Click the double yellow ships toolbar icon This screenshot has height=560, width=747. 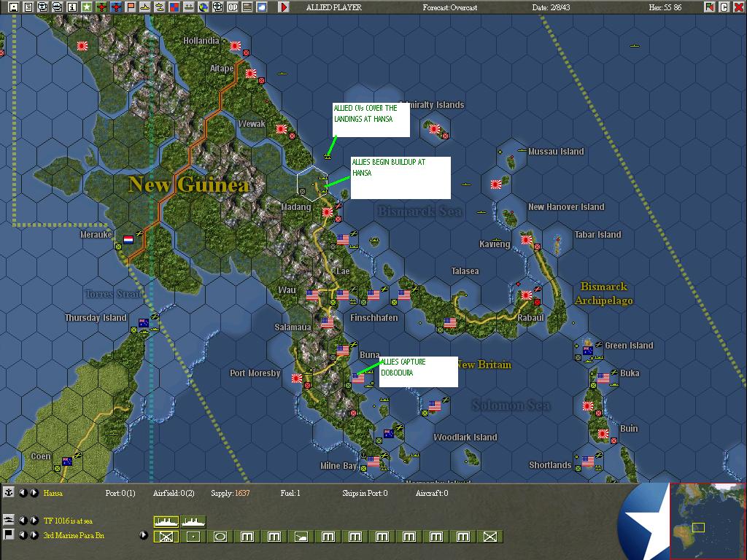point(160,7)
